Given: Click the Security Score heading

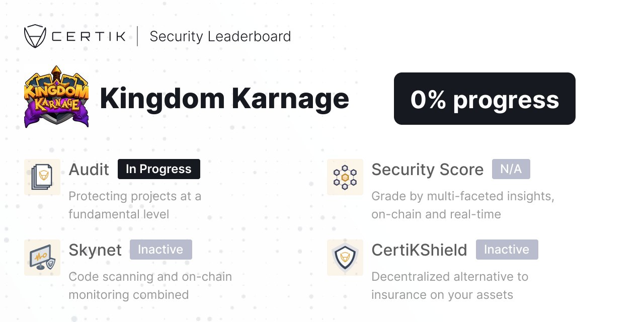Looking at the screenshot, I should point(428,170).
